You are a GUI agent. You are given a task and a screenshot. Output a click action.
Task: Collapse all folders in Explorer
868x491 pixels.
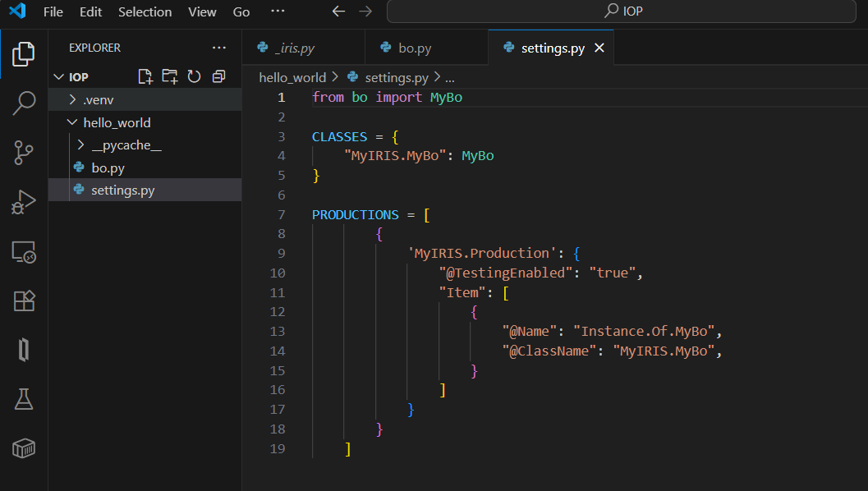(x=218, y=76)
